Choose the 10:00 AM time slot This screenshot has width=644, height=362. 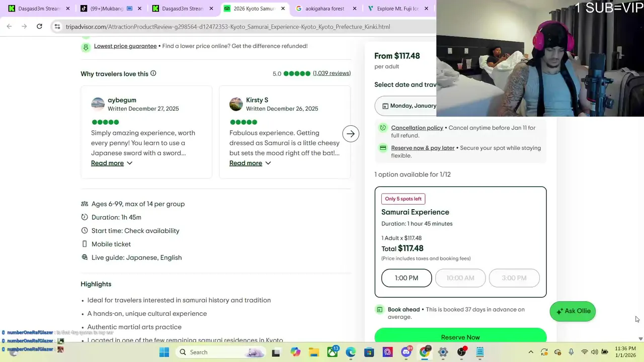460,278
